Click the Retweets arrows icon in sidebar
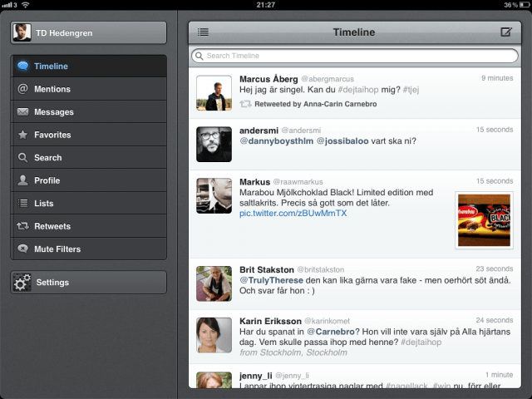This screenshot has height=399, width=532. (22, 226)
